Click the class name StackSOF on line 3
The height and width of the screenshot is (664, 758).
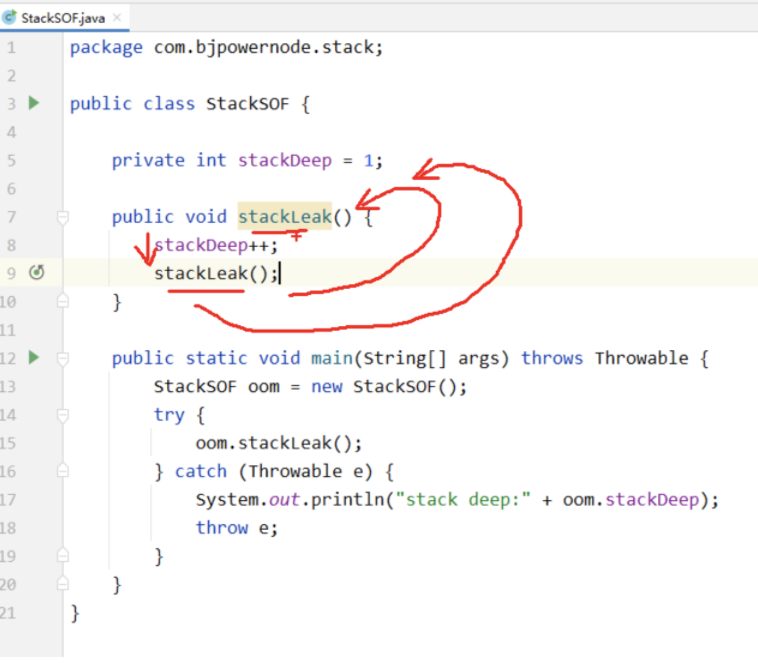248,104
